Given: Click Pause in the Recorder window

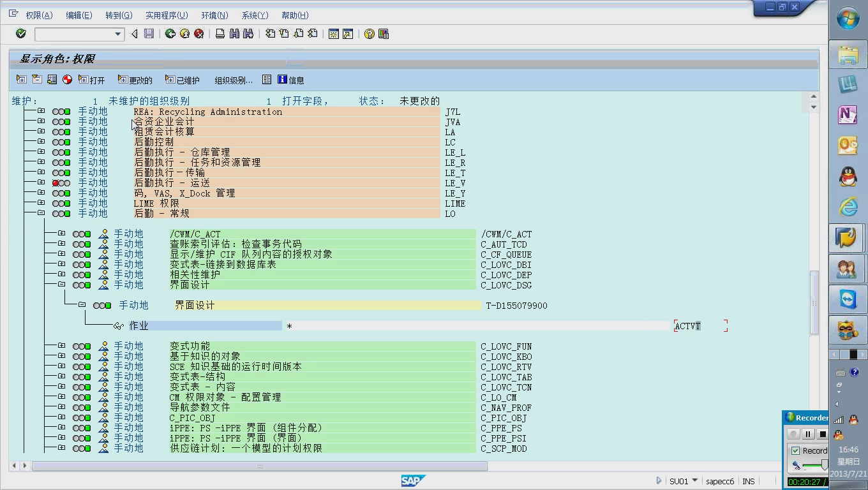Looking at the screenshot, I should pyautogui.click(x=808, y=434).
